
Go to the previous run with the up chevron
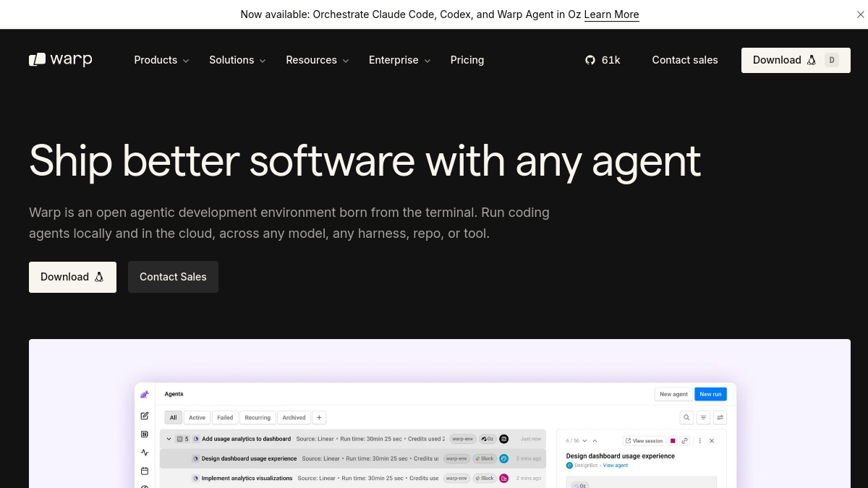[x=595, y=440]
